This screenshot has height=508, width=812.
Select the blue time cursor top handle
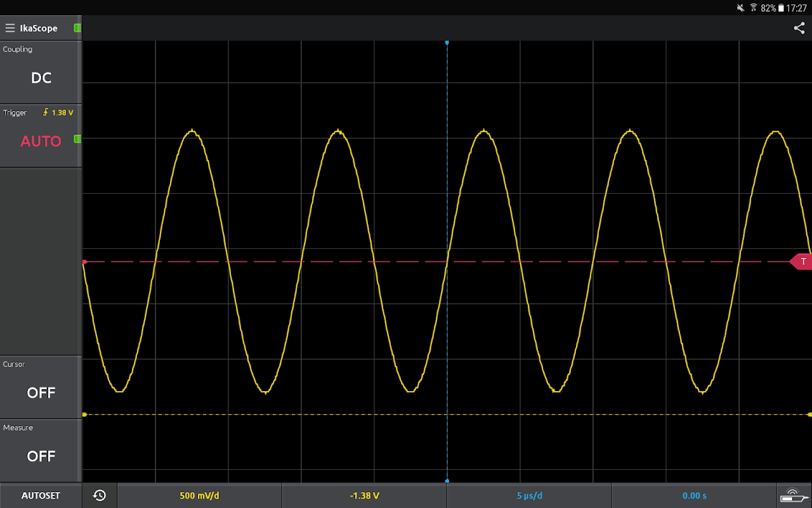pos(447,43)
